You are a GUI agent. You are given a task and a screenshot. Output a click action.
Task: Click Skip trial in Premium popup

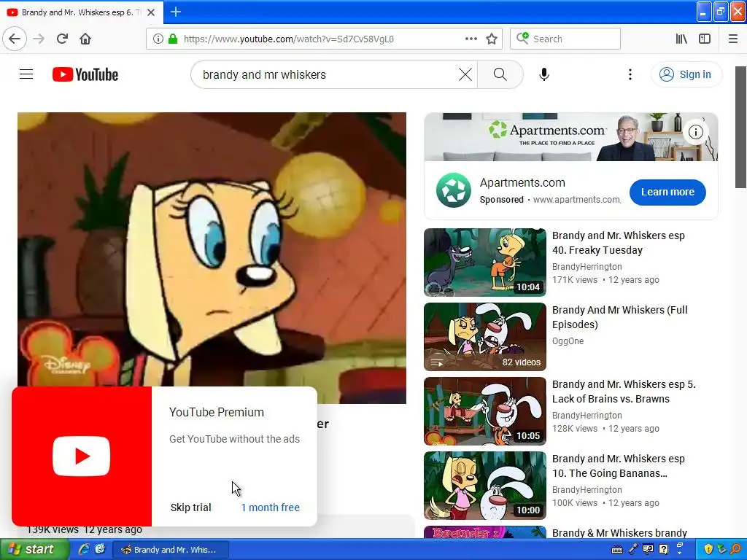click(190, 507)
